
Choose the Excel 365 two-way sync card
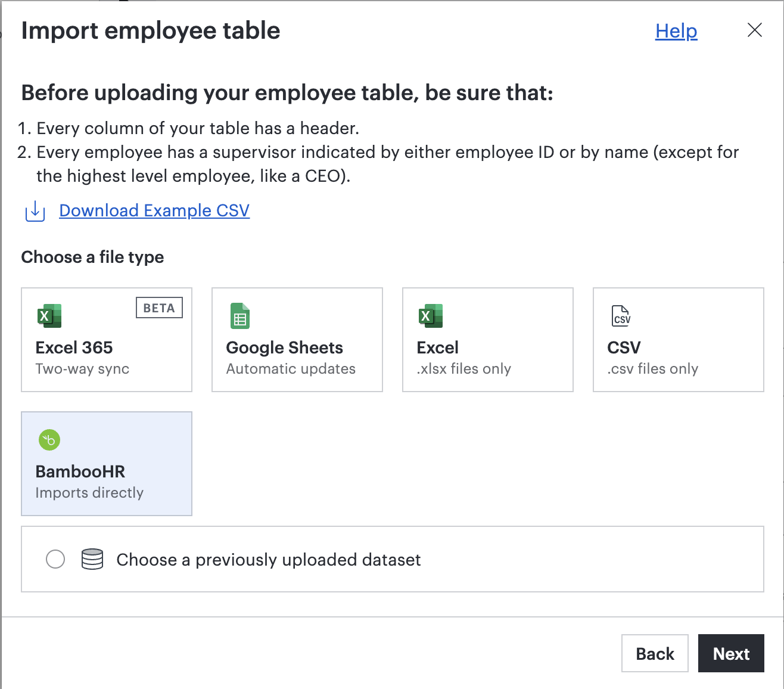(x=107, y=340)
